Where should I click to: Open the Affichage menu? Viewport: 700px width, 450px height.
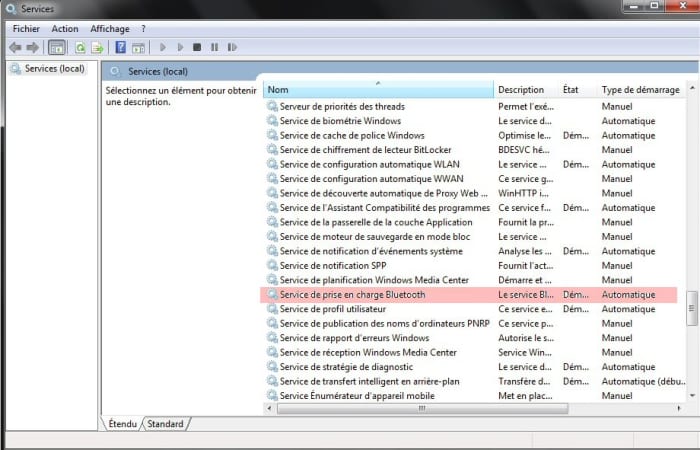[110, 29]
